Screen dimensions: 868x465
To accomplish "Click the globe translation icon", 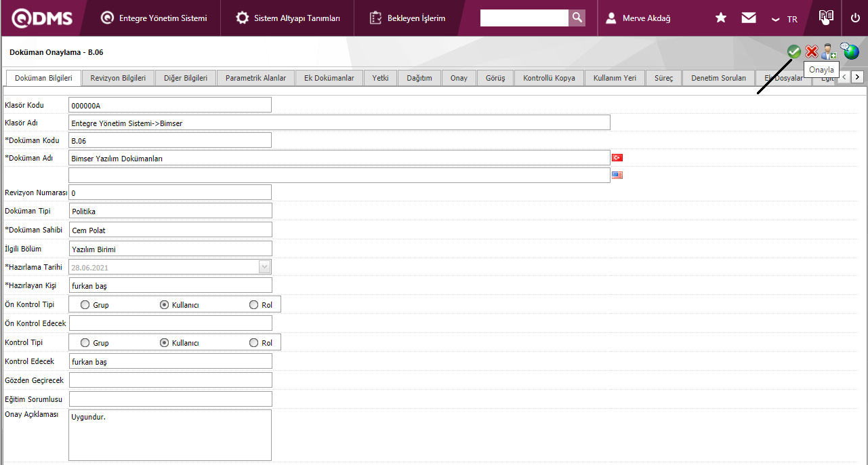I will [850, 51].
